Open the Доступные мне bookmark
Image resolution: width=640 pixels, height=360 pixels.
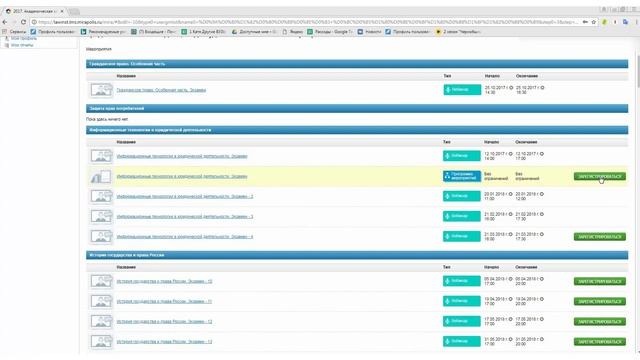coord(254,31)
